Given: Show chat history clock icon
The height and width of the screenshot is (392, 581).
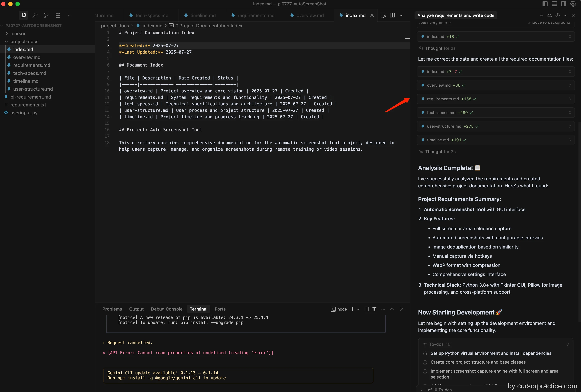Looking at the screenshot, I should click(557, 15).
